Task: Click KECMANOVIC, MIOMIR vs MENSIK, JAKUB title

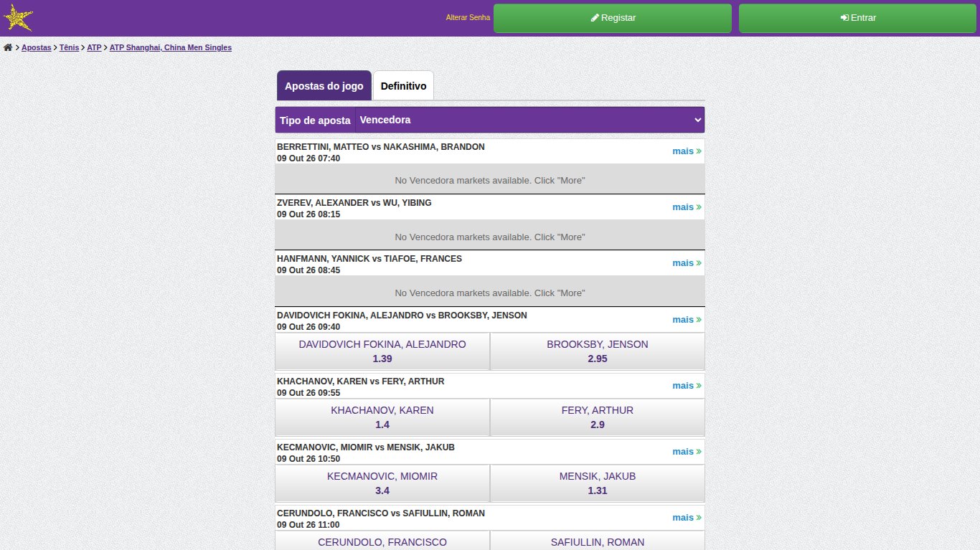Action: coord(366,447)
